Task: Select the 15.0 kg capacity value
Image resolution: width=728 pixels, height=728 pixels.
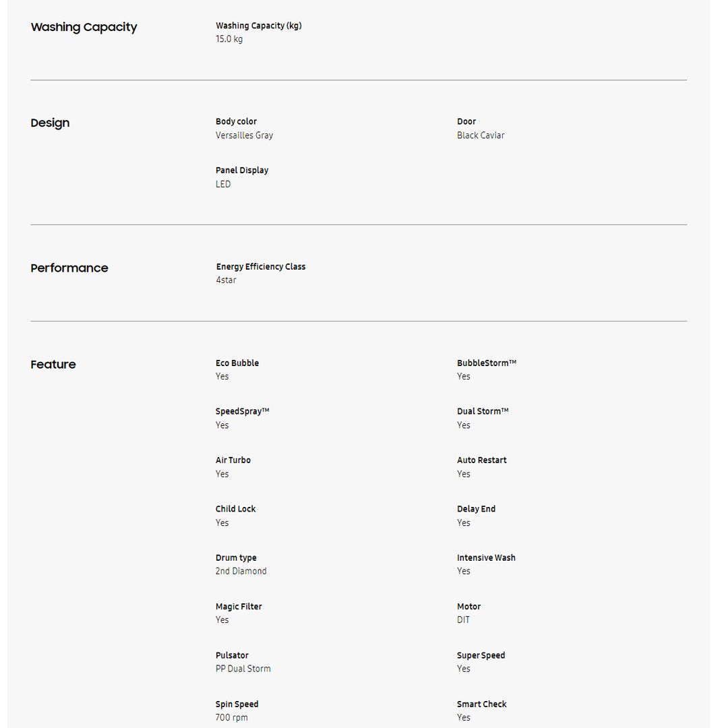Action: click(229, 39)
